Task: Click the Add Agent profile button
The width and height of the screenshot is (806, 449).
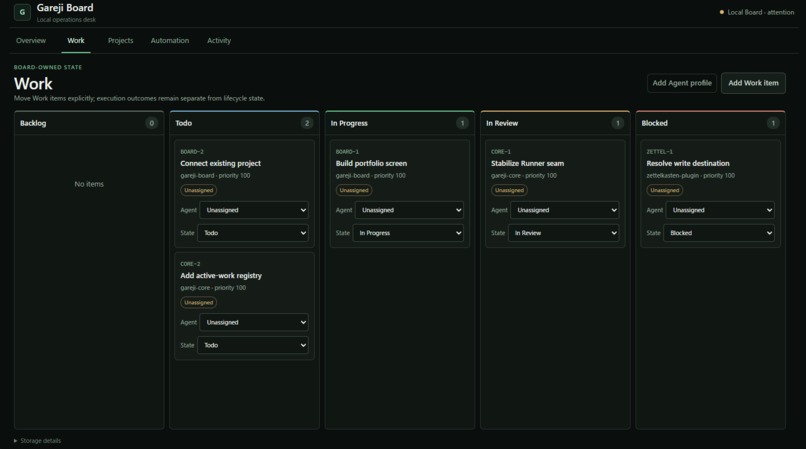Action: (x=682, y=83)
